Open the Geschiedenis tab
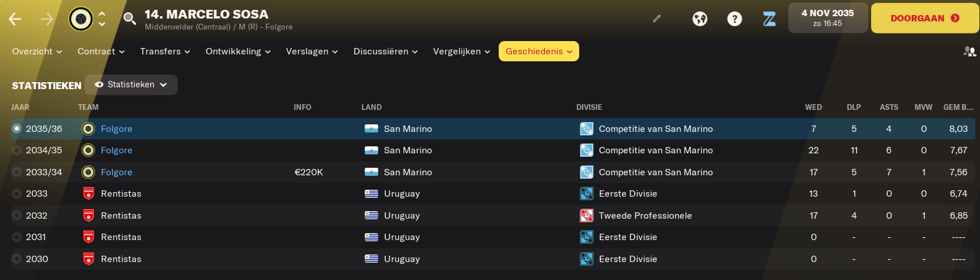 click(x=539, y=51)
